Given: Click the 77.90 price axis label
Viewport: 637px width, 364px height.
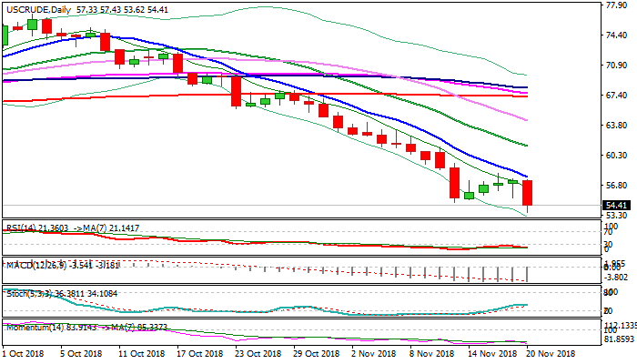Looking at the screenshot, I should coord(618,5).
